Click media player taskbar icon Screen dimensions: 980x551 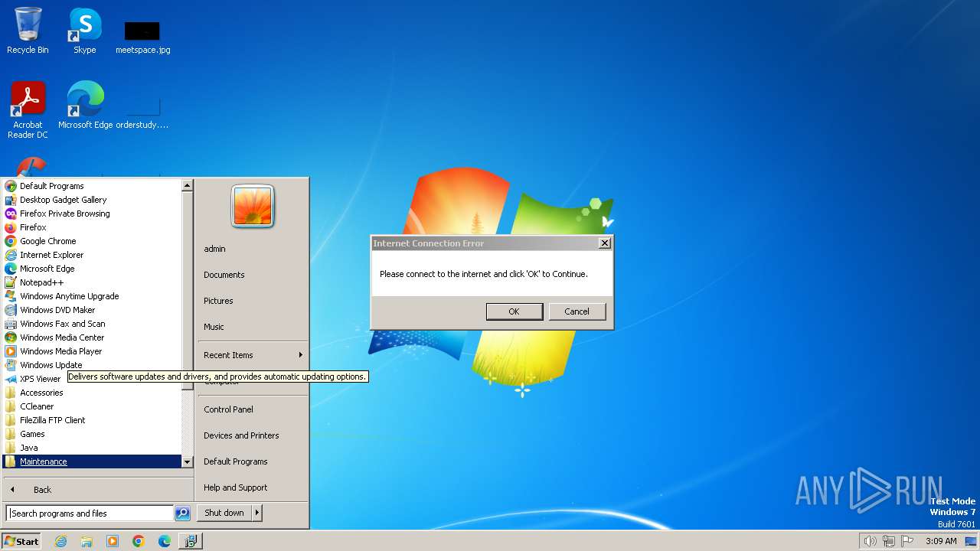coord(113,541)
